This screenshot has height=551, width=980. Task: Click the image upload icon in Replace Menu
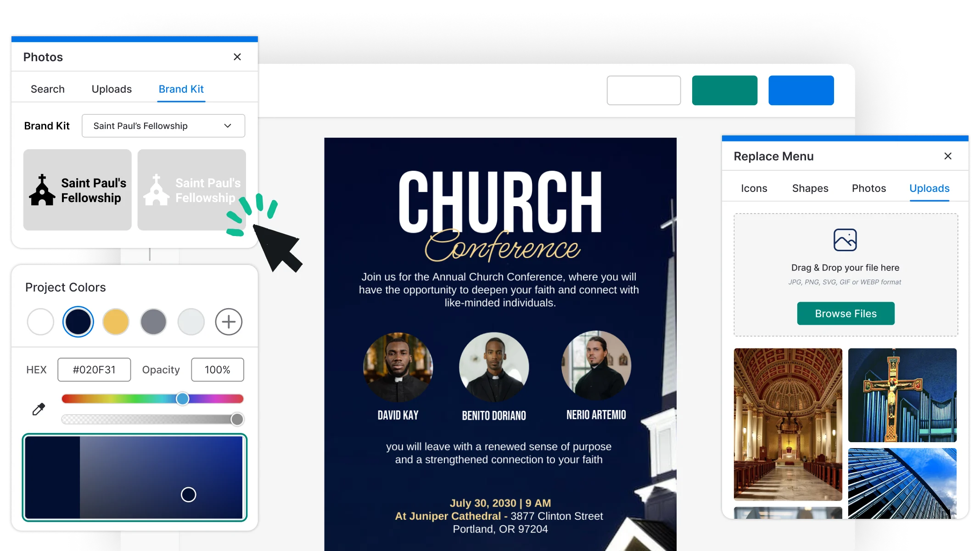[x=846, y=240]
